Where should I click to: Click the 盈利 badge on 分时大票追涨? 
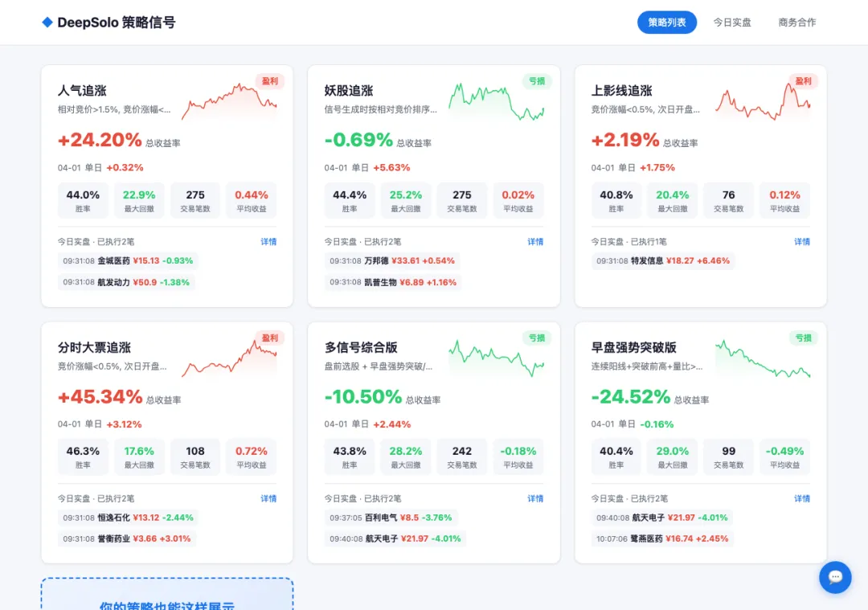point(269,338)
